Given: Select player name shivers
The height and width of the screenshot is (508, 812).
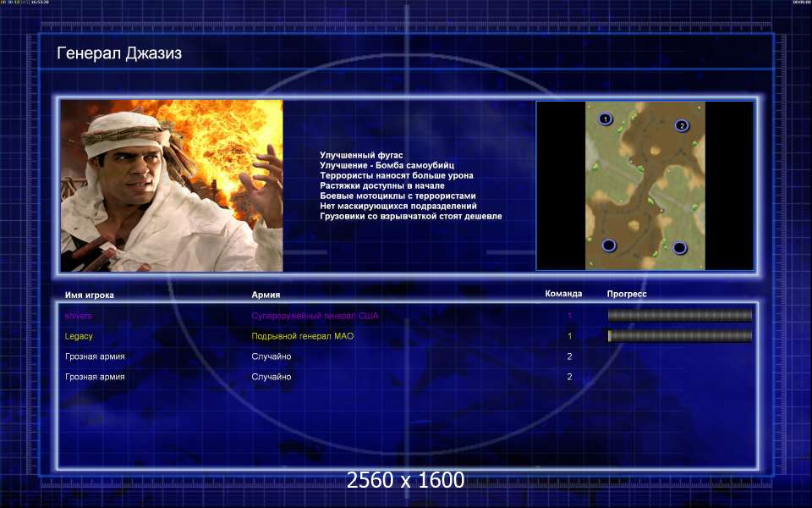Looking at the screenshot, I should click(79, 316).
